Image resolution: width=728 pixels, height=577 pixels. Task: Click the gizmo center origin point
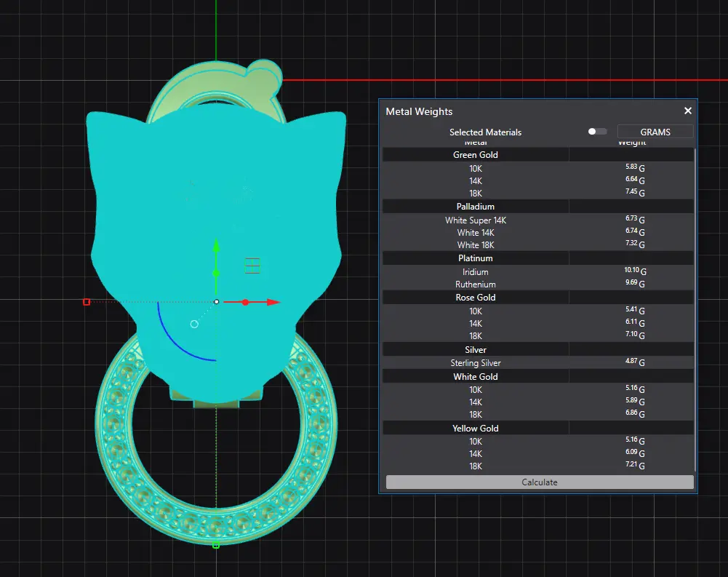coord(216,302)
